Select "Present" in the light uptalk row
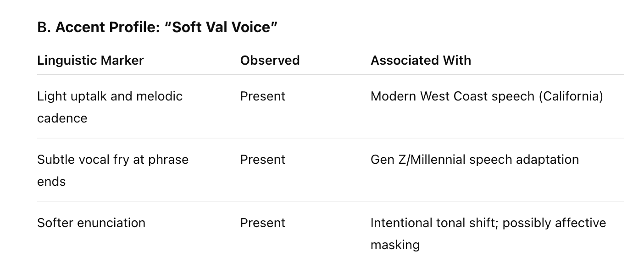Image resolution: width=644 pixels, height=279 pixels. click(262, 96)
